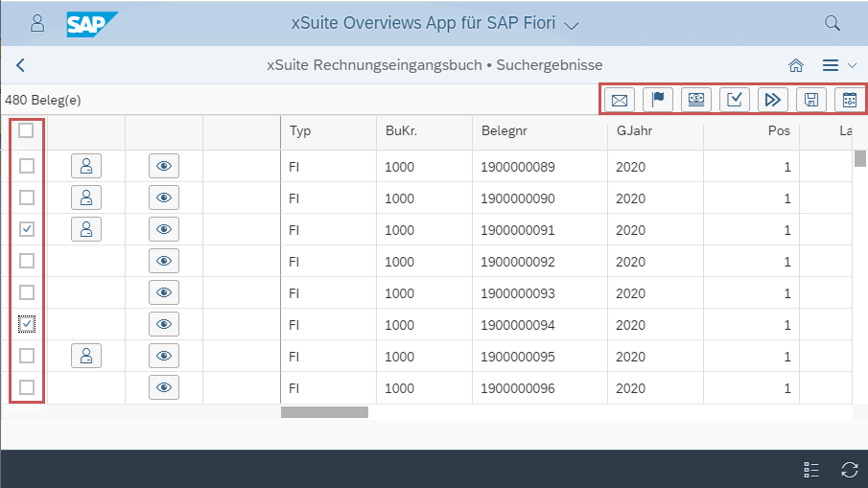The width and height of the screenshot is (868, 488).
Task: Select row checkbox for document 1900000095
Action: (x=27, y=356)
